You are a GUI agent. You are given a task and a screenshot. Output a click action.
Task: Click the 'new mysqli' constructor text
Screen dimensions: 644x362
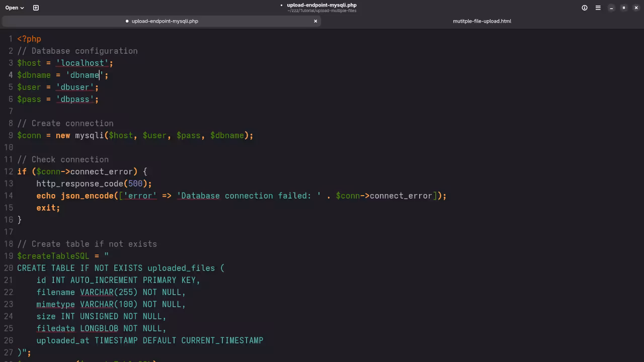click(x=86, y=135)
